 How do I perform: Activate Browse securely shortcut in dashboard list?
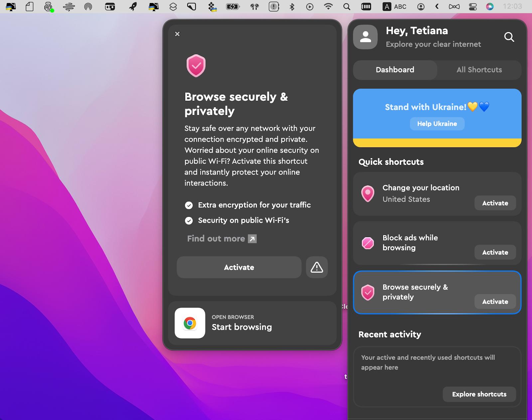pyautogui.click(x=495, y=301)
